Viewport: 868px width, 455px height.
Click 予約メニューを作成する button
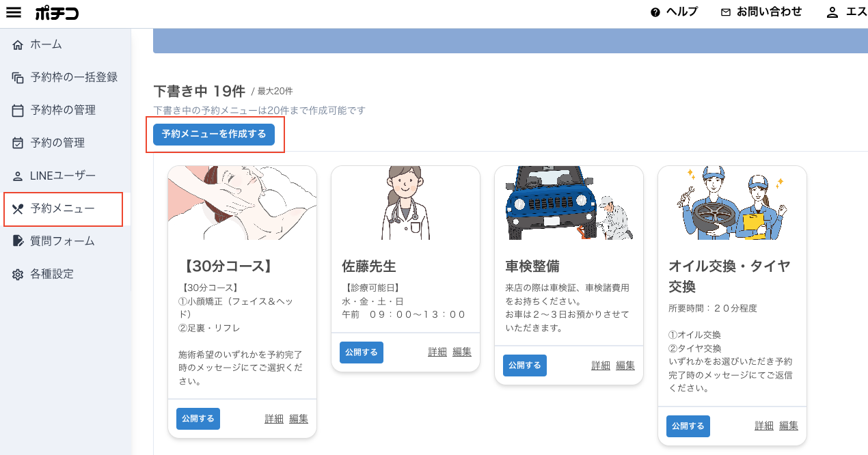tap(214, 135)
